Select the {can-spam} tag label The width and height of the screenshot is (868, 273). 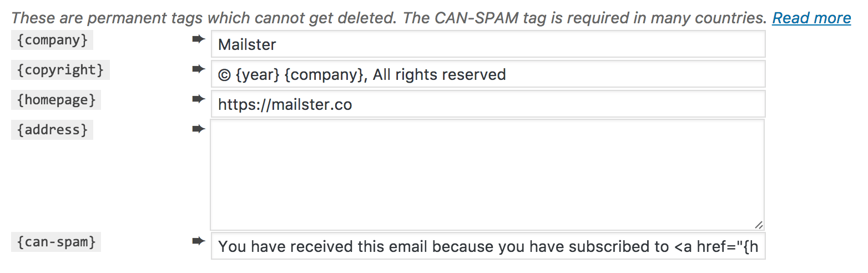[x=56, y=242]
